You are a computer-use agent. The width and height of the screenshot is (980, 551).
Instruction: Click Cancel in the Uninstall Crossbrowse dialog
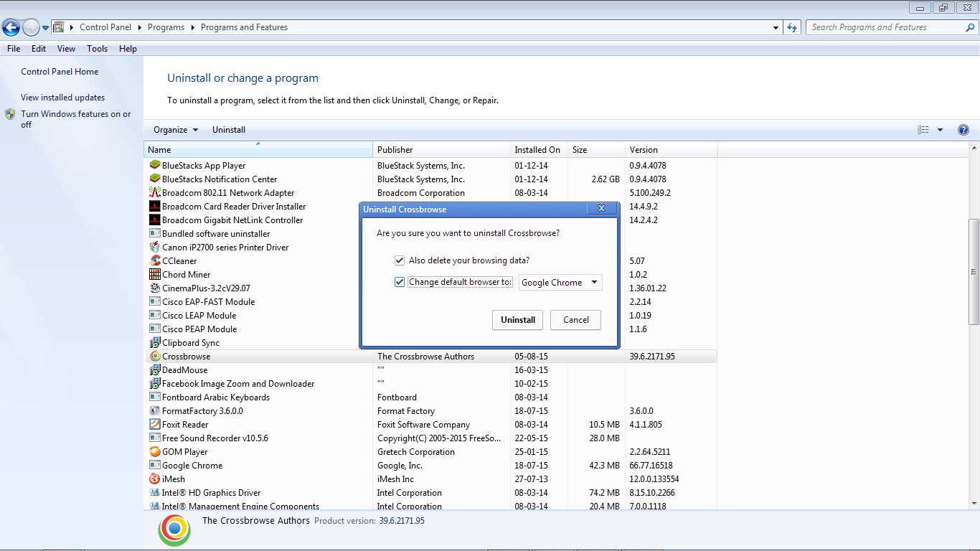[x=575, y=320]
